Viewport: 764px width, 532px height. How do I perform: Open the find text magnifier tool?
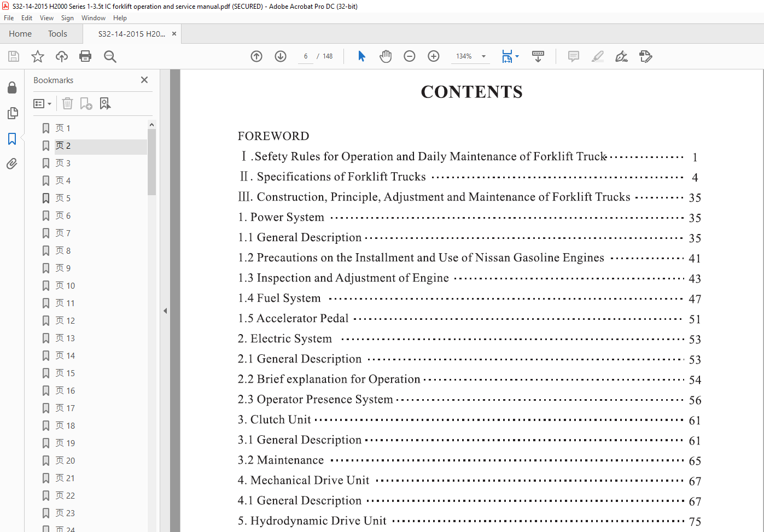(x=110, y=56)
